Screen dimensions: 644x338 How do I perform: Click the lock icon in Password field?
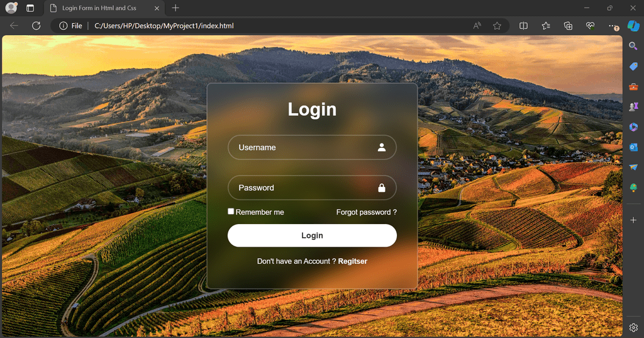click(x=382, y=188)
